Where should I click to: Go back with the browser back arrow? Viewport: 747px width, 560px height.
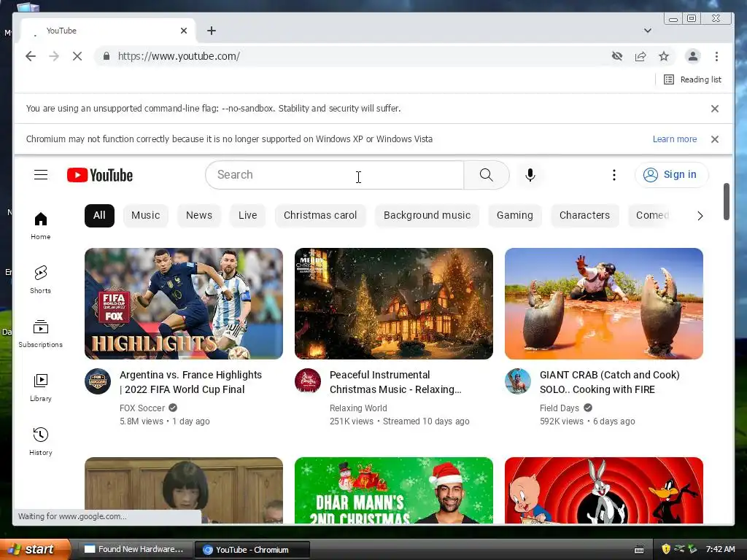[x=31, y=56]
